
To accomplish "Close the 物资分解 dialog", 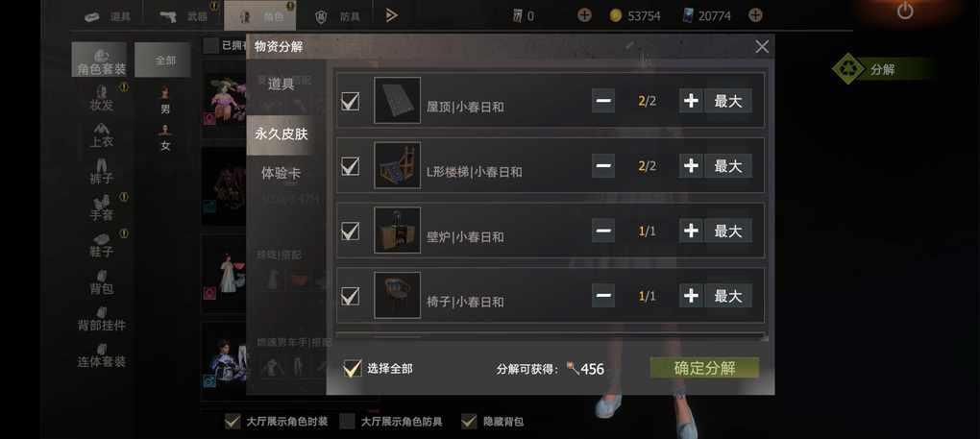I will [x=762, y=46].
